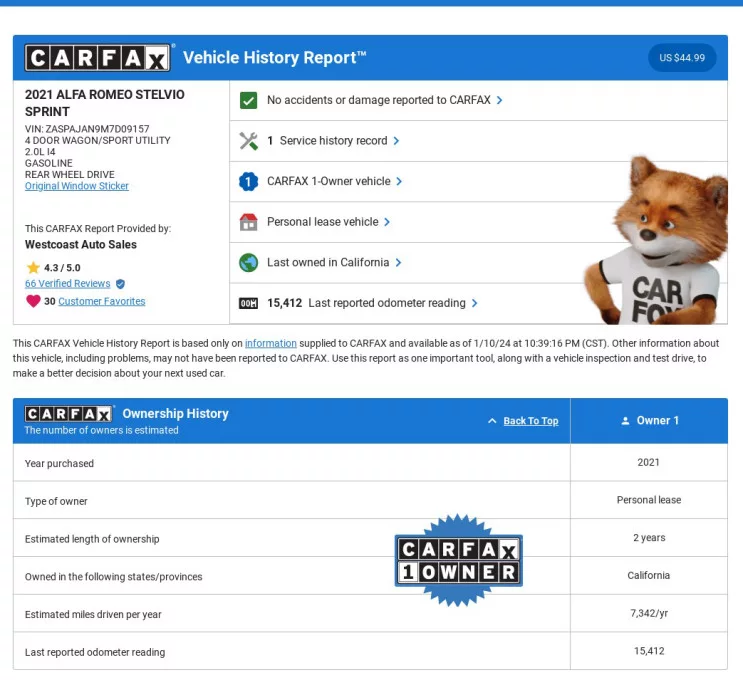The image size is (743, 680).
Task: Click the CARFAX fox mascot image
Action: point(660,245)
